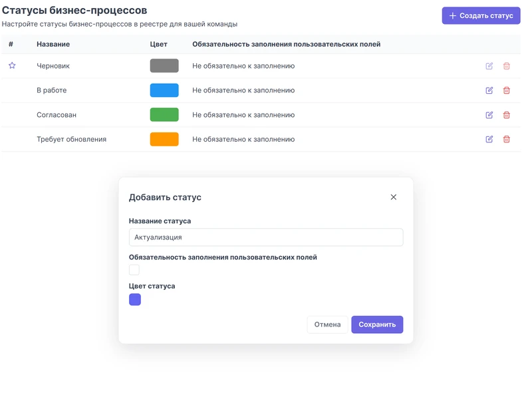Edit the Черновик status
Image resolution: width=532 pixels, height=399 pixels.
point(489,66)
